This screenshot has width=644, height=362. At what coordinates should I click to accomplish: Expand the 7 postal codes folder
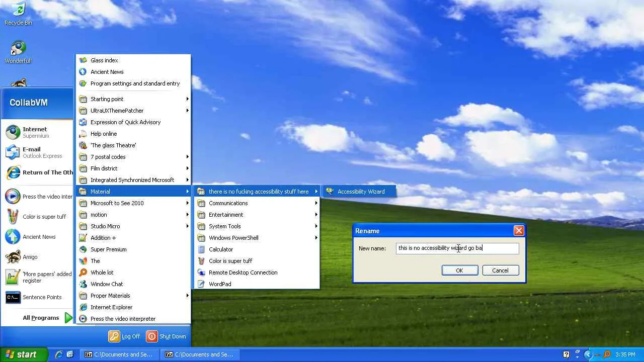(133, 157)
